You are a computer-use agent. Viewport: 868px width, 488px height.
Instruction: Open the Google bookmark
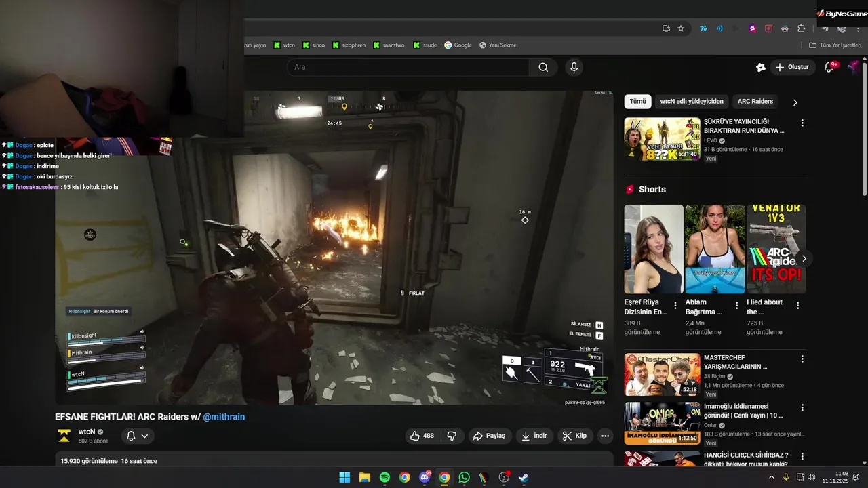click(458, 45)
